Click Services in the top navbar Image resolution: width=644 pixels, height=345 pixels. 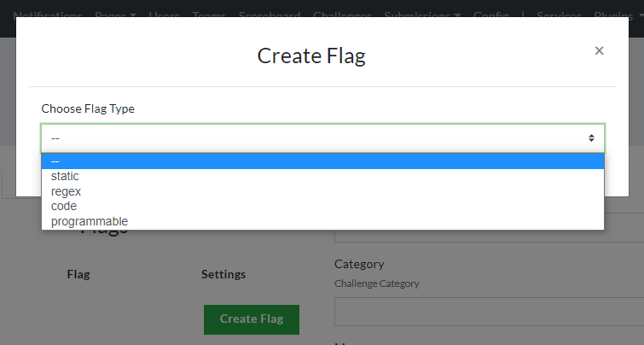tap(560, 16)
